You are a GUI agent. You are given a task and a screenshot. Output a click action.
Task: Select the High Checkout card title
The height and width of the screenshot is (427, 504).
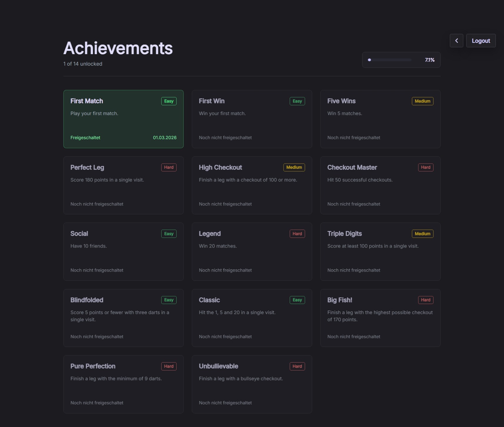[x=220, y=167]
